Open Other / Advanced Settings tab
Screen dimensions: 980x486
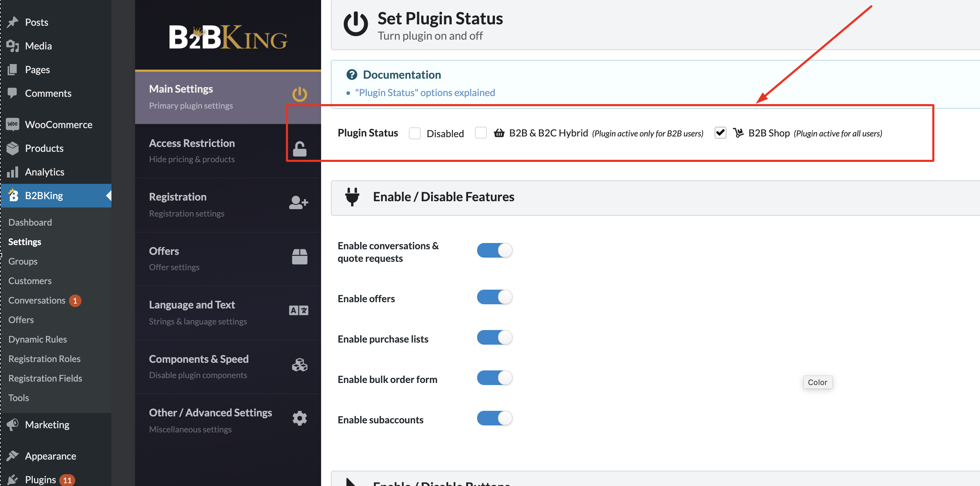pyautogui.click(x=228, y=421)
